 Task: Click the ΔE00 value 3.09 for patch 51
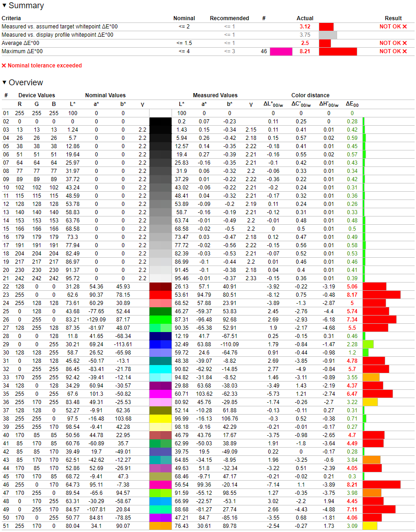[x=352, y=526]
